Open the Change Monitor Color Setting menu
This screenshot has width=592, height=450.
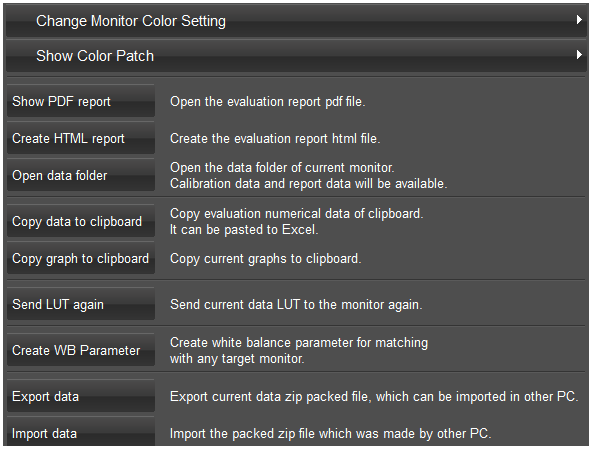[x=296, y=21]
